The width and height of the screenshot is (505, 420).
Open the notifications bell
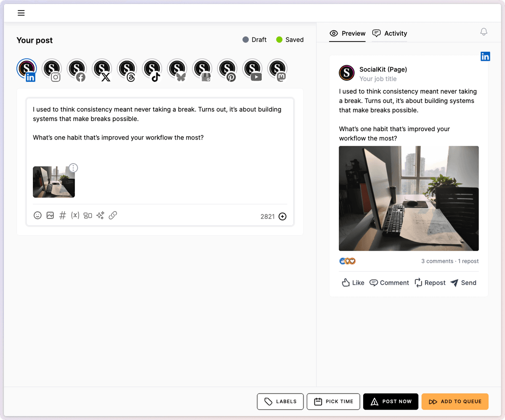pyautogui.click(x=484, y=32)
